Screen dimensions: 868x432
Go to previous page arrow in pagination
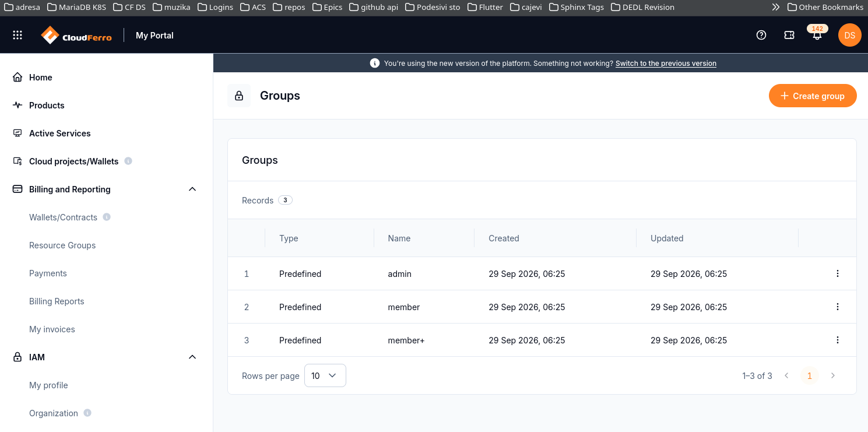(786, 375)
